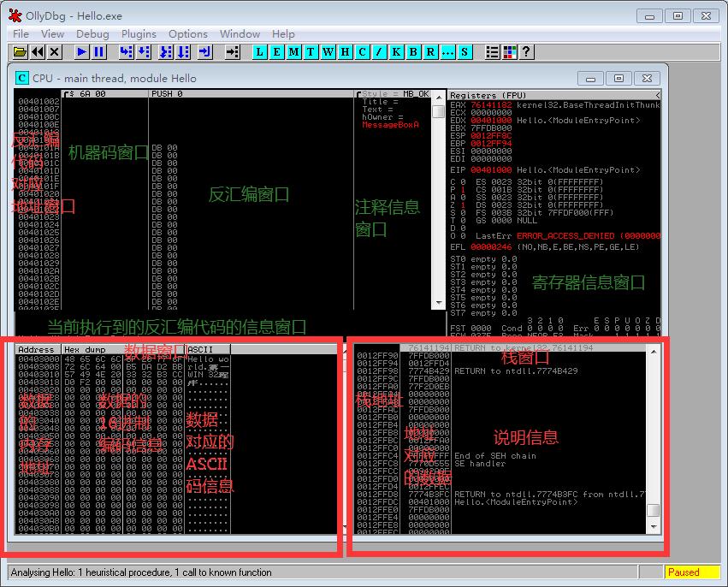
Task: Open Source window with S icon
Action: pos(465,51)
